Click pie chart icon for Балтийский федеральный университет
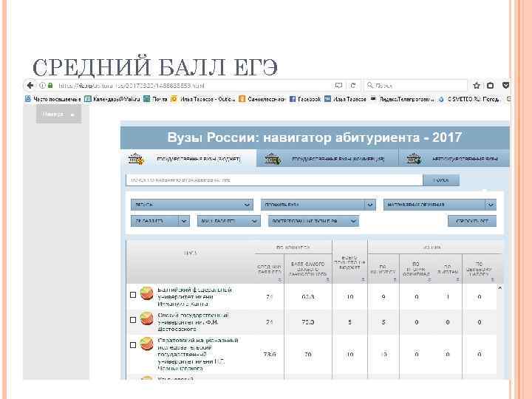This screenshot has width=532, height=399. (x=146, y=293)
